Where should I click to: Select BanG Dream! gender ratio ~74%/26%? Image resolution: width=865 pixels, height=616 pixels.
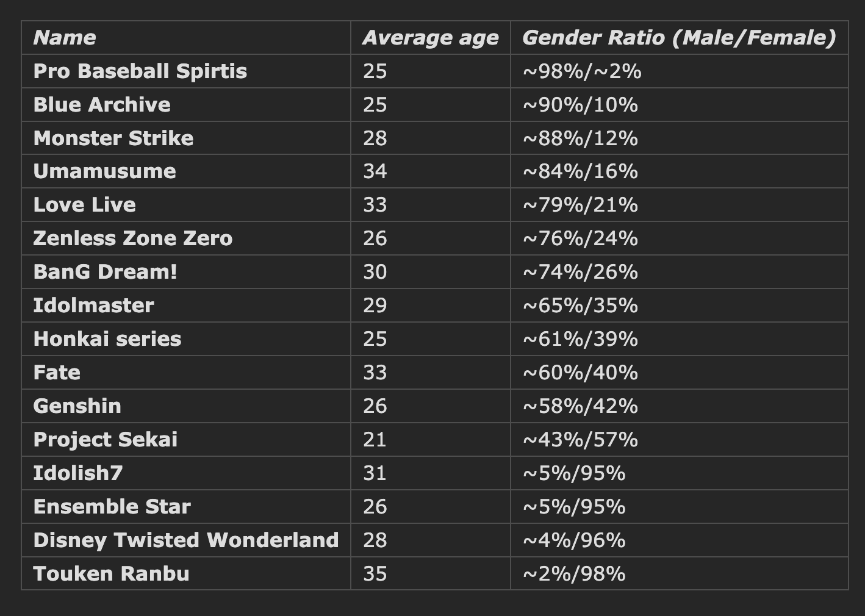coord(580,272)
